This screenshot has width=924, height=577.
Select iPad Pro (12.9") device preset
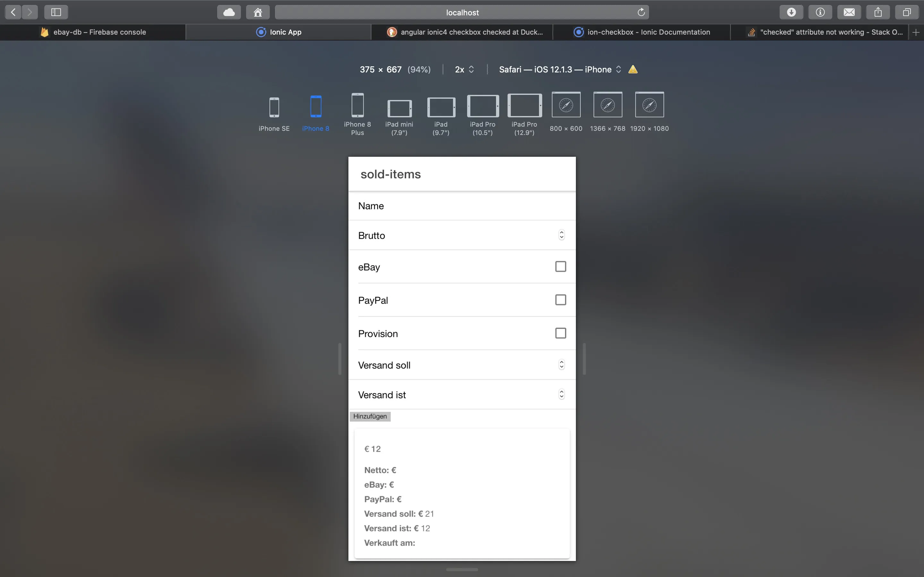tap(524, 106)
